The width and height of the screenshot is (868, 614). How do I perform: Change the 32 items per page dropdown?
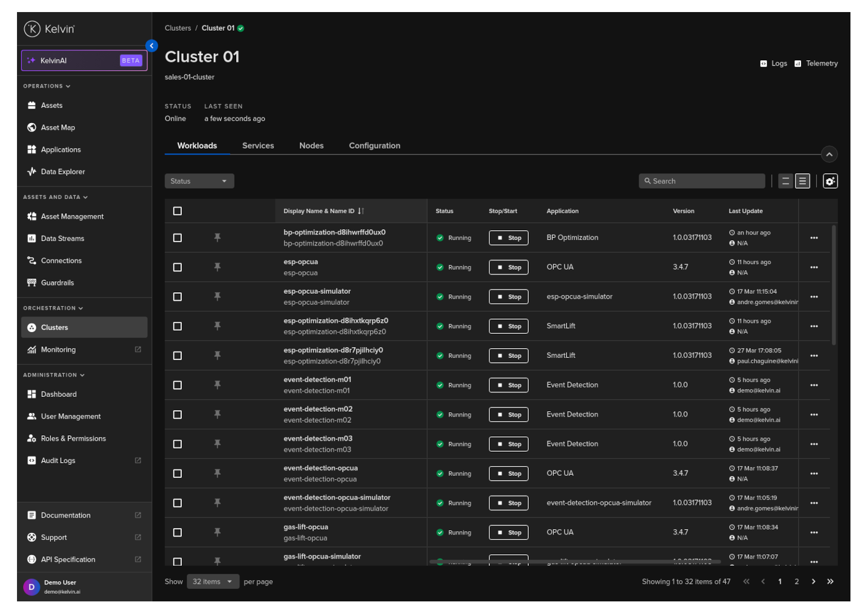213,582
